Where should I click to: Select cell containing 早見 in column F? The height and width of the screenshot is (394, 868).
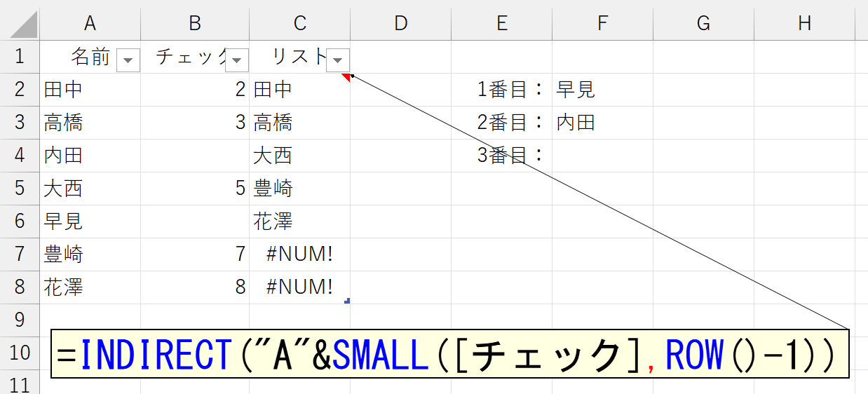click(602, 90)
